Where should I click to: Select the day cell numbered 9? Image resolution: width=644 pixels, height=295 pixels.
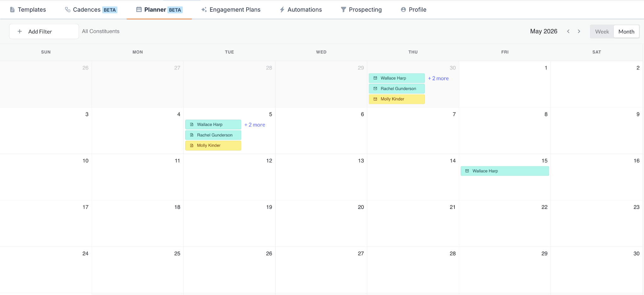597,131
